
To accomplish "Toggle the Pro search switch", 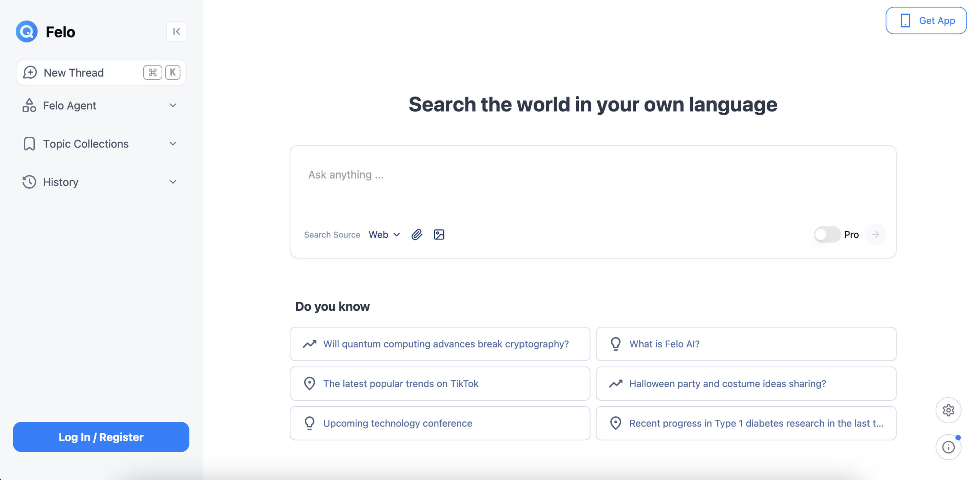I will 827,234.
